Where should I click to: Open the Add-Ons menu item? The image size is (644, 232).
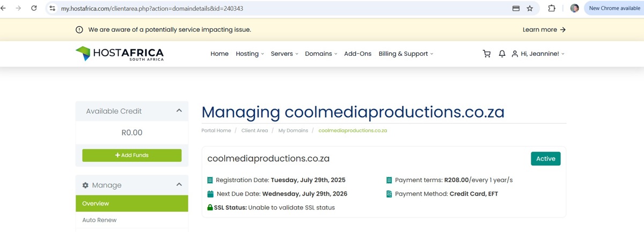pos(358,54)
